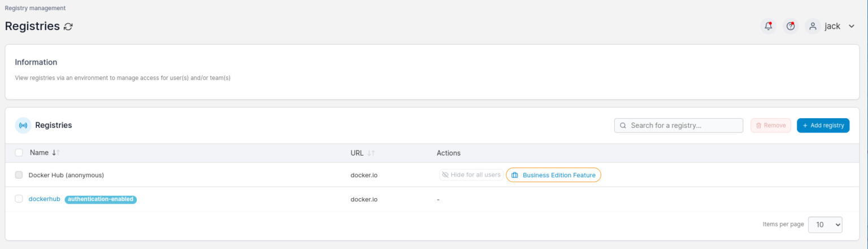Click the magnifier icon in the search box
The width and height of the screenshot is (868, 249).
pyautogui.click(x=623, y=126)
